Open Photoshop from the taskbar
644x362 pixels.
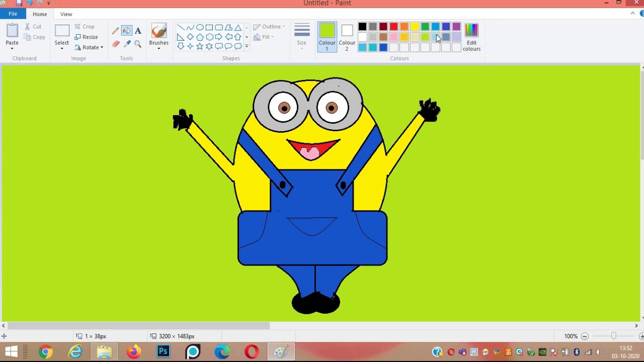(164, 351)
